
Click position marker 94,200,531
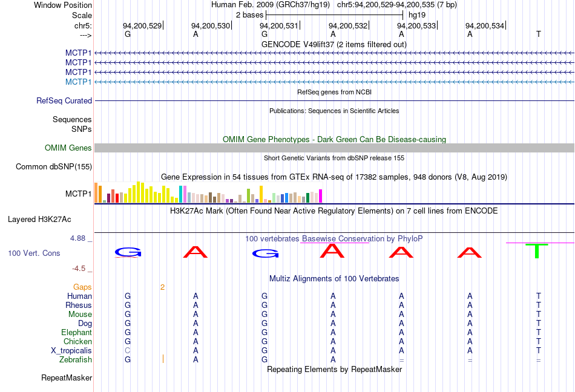279,25
